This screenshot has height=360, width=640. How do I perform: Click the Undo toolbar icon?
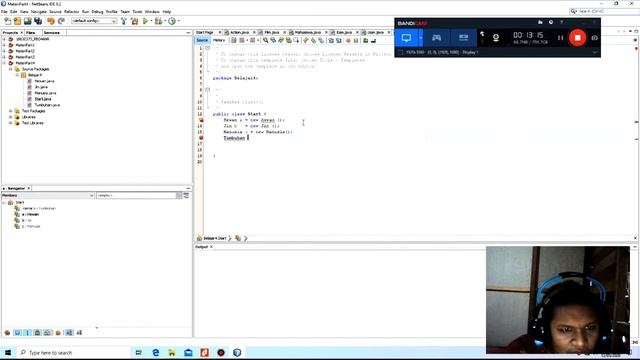click(51, 21)
